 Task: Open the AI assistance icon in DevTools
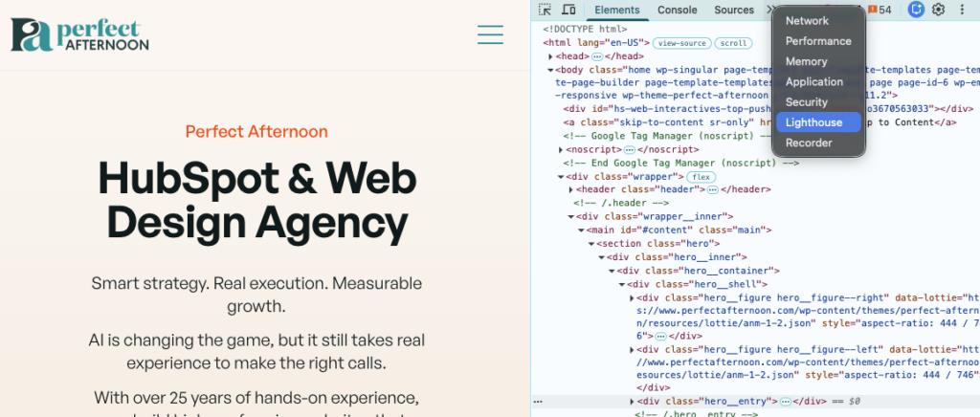916,10
